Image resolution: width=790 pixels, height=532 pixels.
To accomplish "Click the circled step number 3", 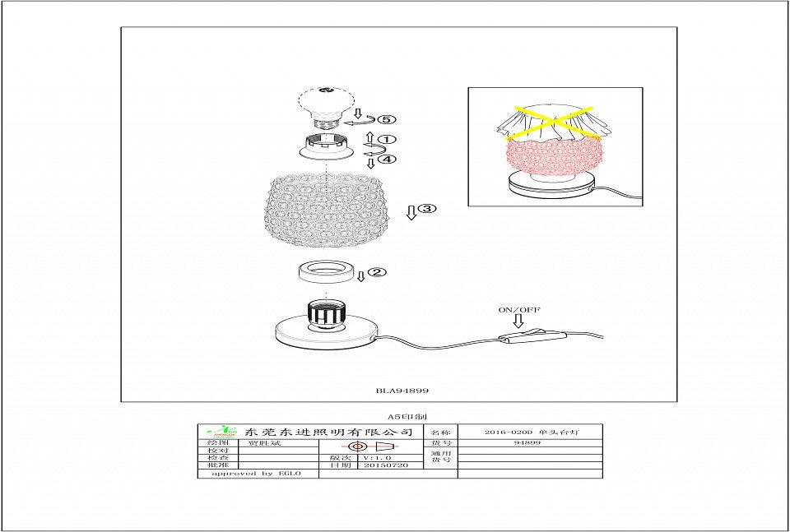I will click(426, 209).
